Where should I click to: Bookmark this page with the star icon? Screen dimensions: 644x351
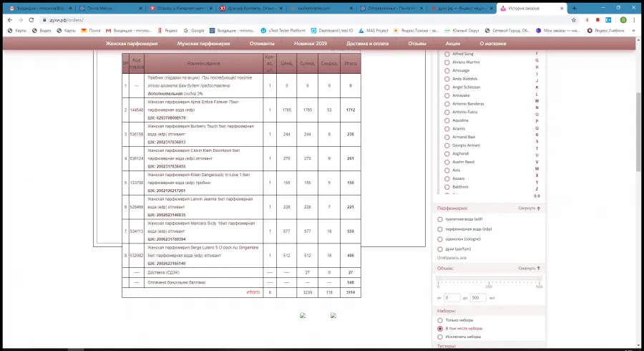coord(574,20)
